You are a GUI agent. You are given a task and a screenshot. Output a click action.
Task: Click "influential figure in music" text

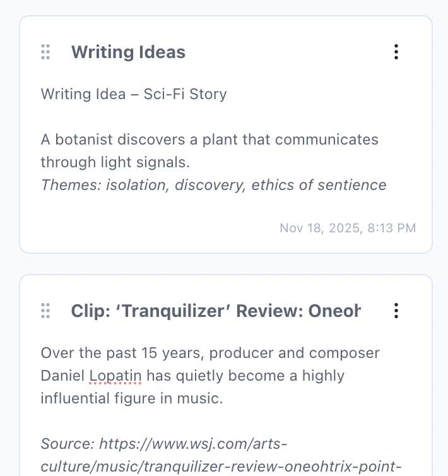click(x=133, y=399)
